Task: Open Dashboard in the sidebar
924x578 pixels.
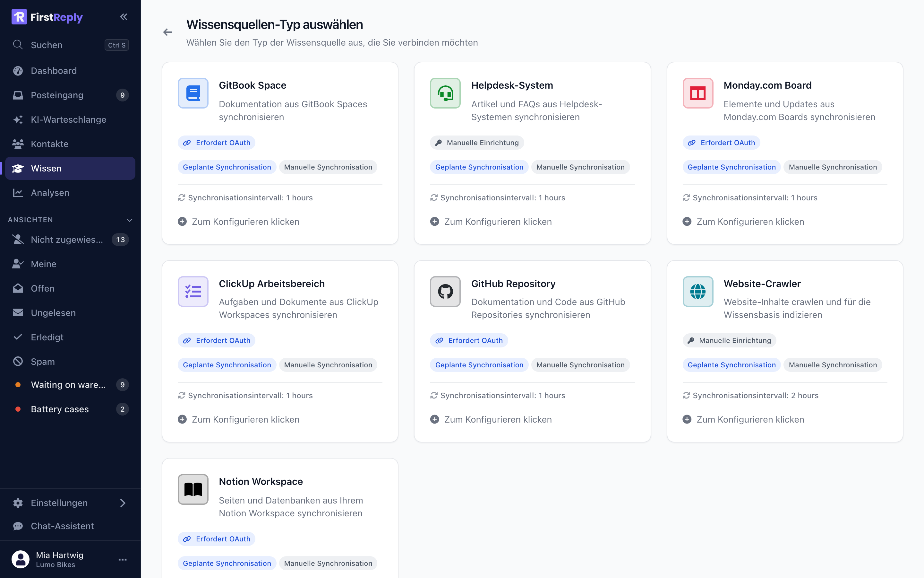Action: click(71, 71)
